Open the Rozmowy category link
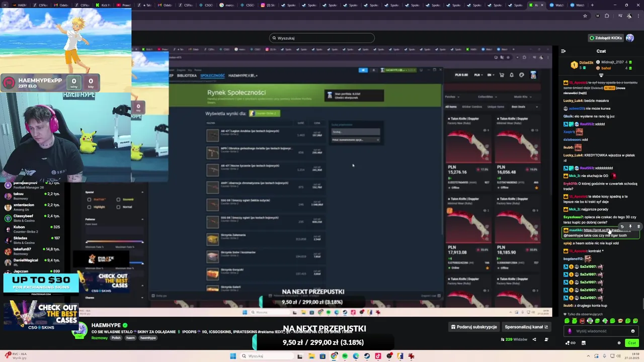This screenshot has width=644, height=362. coord(100,338)
